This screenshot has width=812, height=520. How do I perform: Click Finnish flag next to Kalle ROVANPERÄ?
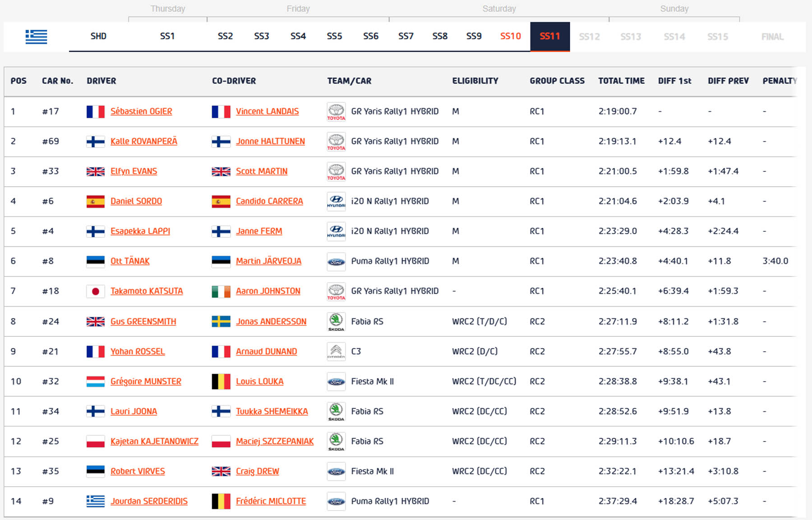pyautogui.click(x=95, y=142)
